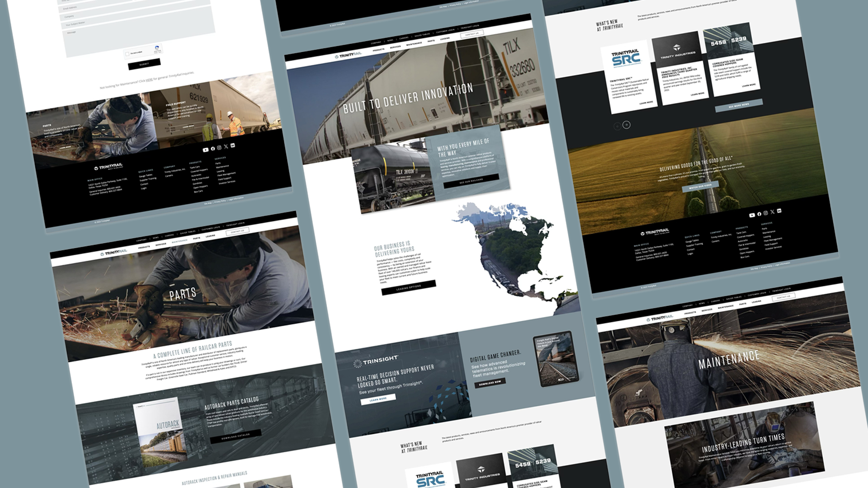Open Parts in homepage navigation

[x=431, y=41]
